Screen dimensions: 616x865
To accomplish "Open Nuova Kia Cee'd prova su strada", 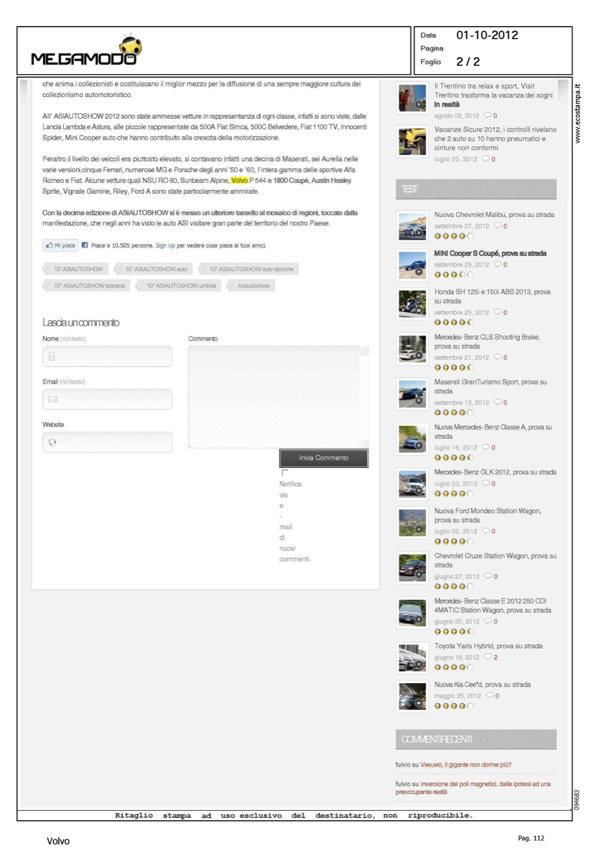I will (482, 685).
